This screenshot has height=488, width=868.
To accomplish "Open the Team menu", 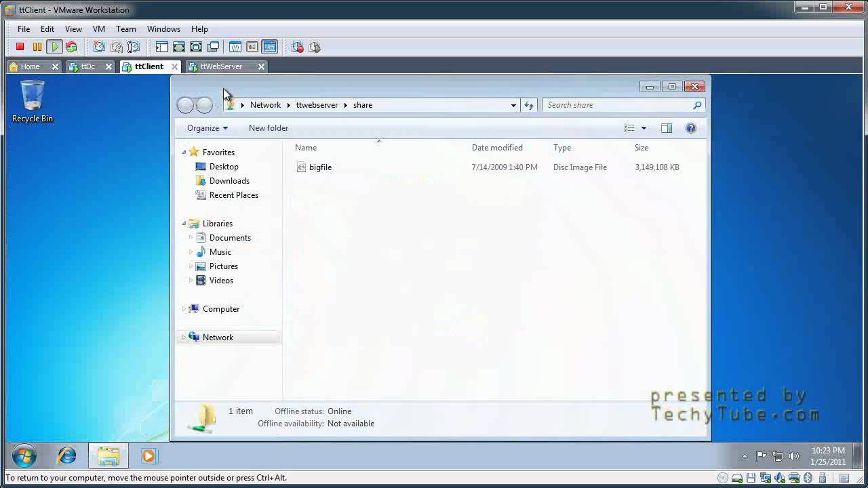I will tap(126, 29).
